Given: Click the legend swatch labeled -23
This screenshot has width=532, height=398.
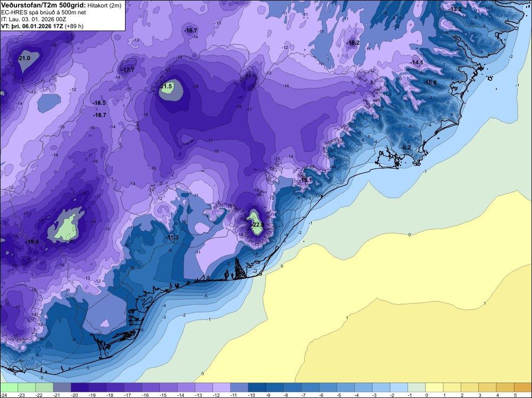Looking at the screenshot, I should point(27,387).
